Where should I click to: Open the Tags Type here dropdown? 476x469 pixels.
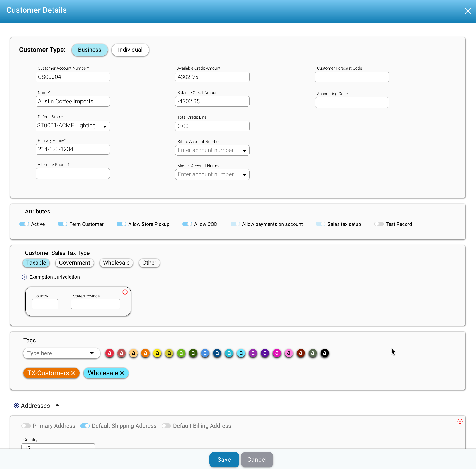pos(92,353)
